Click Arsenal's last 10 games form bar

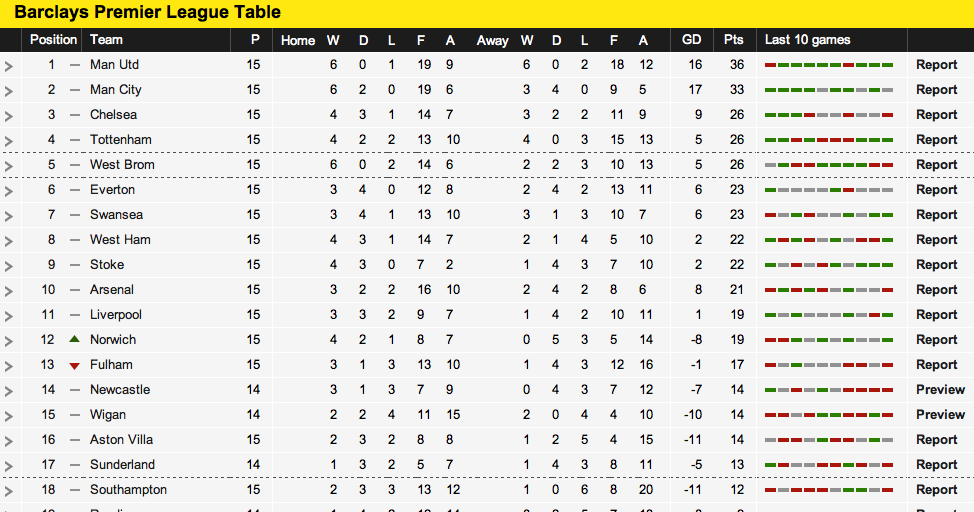coord(828,290)
